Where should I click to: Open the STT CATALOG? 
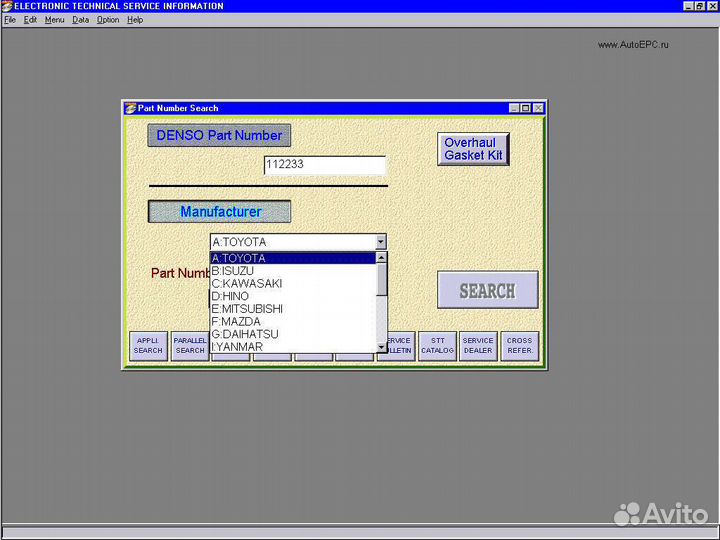click(x=437, y=346)
